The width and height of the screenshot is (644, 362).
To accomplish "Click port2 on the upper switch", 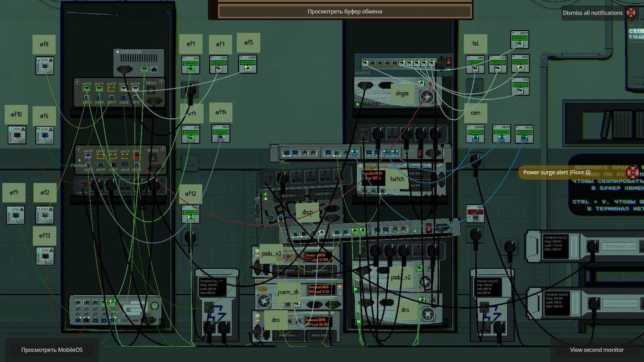I will pos(112,88).
